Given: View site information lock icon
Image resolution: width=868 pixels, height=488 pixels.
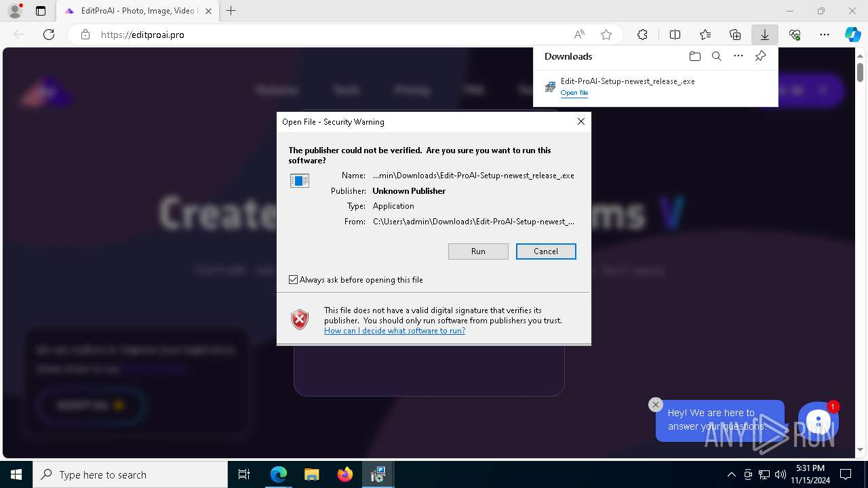Looking at the screenshot, I should click(x=85, y=35).
